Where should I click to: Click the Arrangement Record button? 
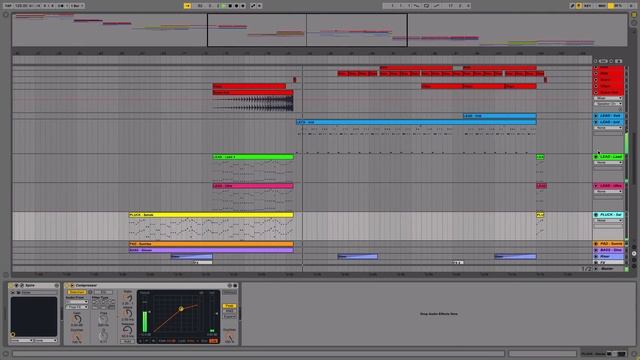tap(237, 6)
